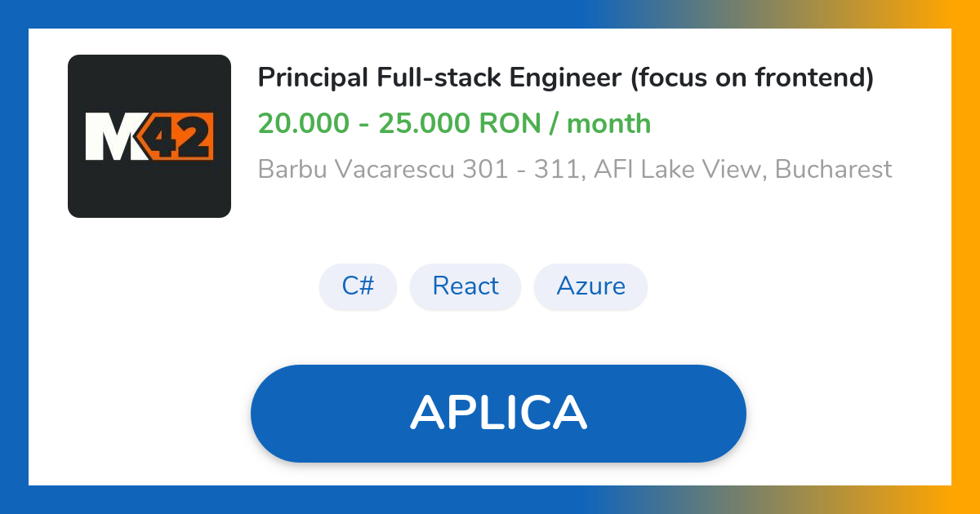The image size is (980, 514).
Task: Select the Azure skill tag
Action: [590, 286]
